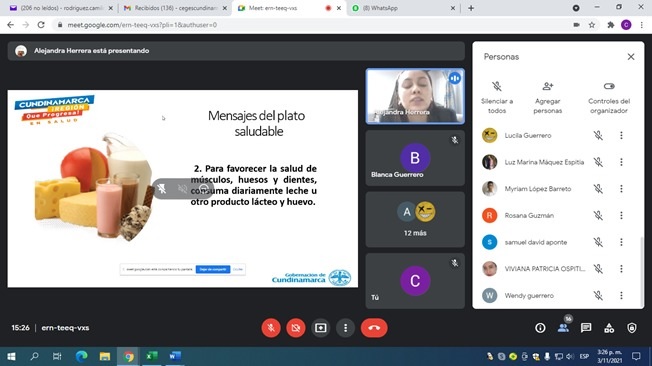Toggle the microphone mute button
652x366 pixels.
[271, 328]
